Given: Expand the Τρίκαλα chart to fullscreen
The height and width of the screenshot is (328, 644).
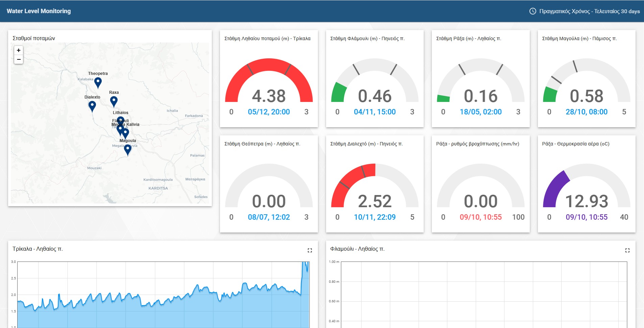Looking at the screenshot, I should tap(309, 250).
